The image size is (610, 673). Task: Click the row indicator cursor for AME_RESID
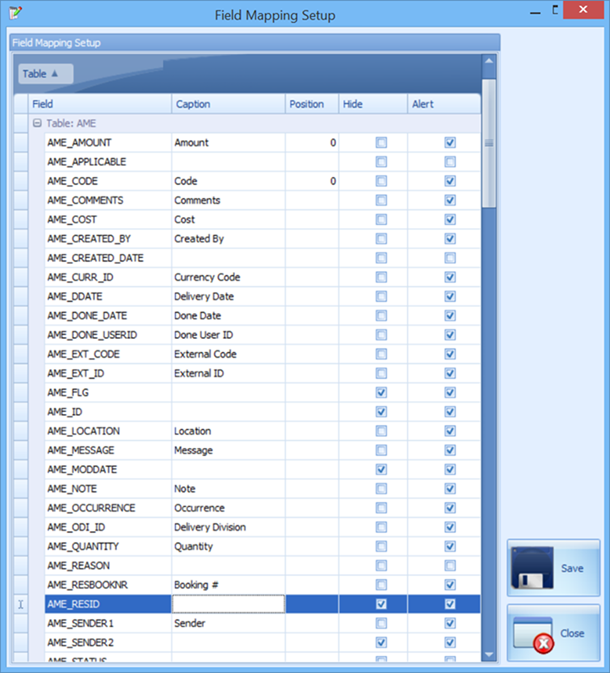click(x=21, y=604)
